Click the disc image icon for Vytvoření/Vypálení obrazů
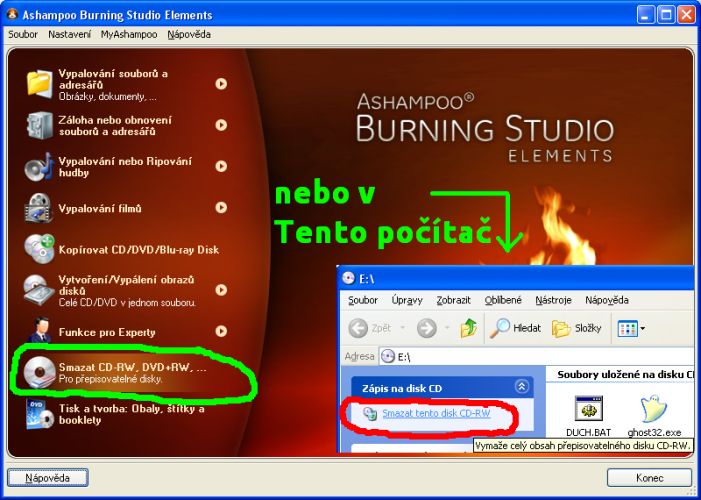This screenshot has width=701, height=500. 40,290
